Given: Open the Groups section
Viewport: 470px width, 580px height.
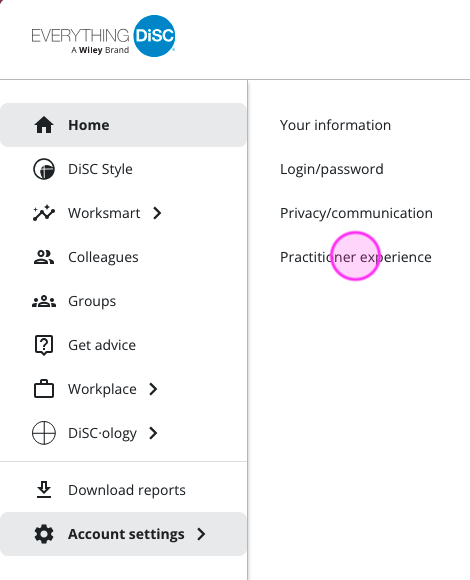Looking at the screenshot, I should coord(92,301).
